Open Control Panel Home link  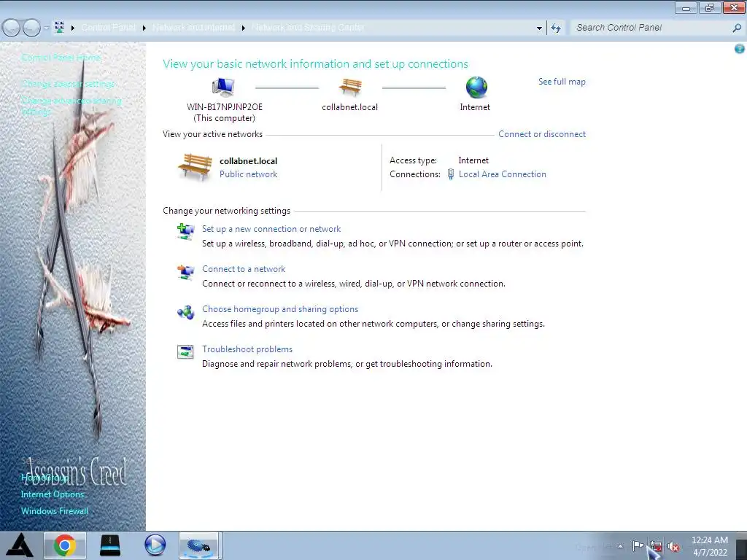click(x=61, y=58)
